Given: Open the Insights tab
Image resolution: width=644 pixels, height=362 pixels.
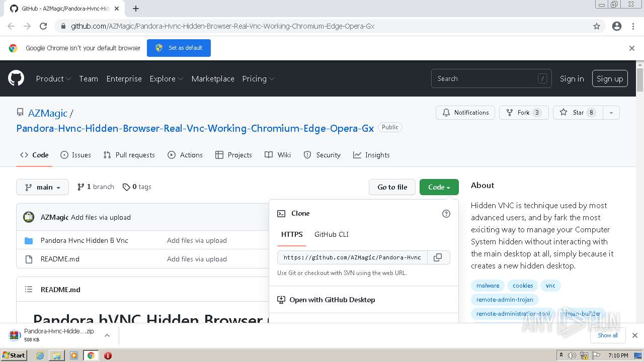Looking at the screenshot, I should (x=371, y=155).
